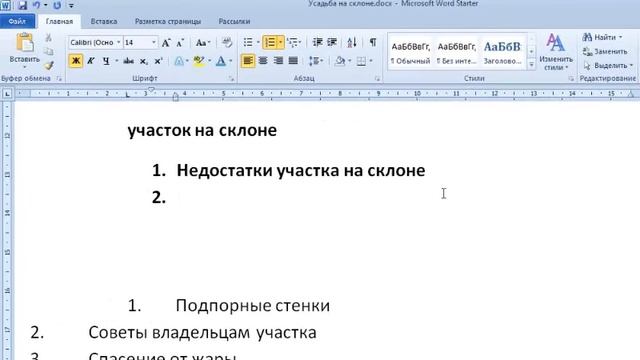The image size is (640, 360).
Task: Decrease the paragraph indent
Action: point(317,42)
